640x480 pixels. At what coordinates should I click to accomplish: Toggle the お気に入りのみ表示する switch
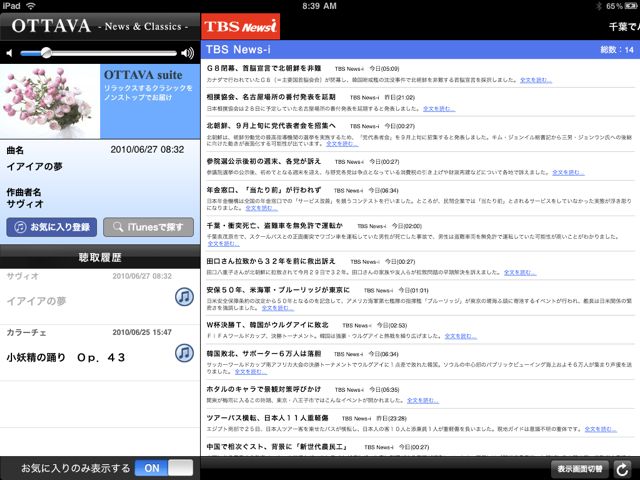click(164, 468)
